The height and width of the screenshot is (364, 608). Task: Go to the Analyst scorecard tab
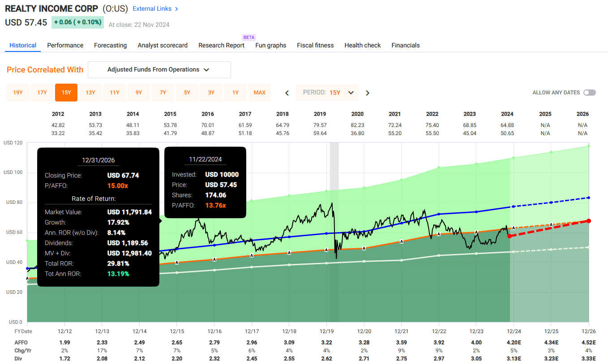click(x=163, y=45)
